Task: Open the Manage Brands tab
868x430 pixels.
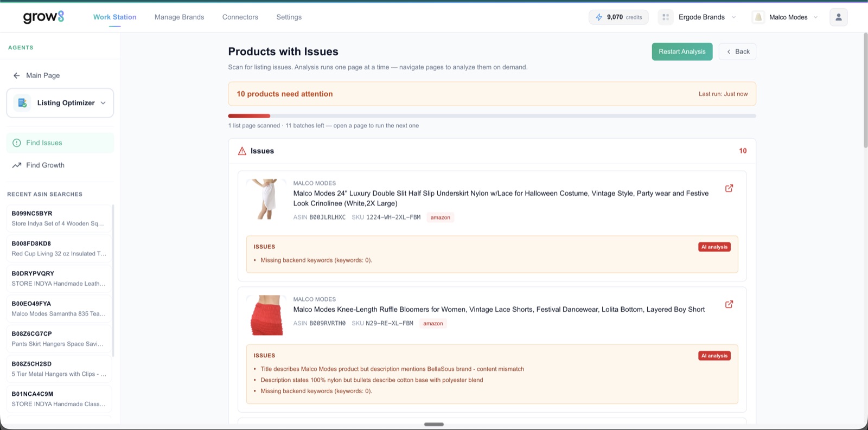Action: tap(179, 17)
